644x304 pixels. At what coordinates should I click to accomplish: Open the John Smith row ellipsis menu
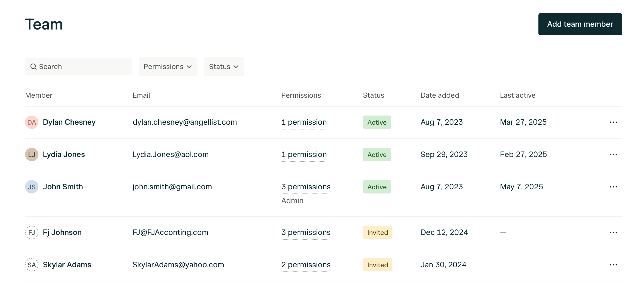coord(613,187)
